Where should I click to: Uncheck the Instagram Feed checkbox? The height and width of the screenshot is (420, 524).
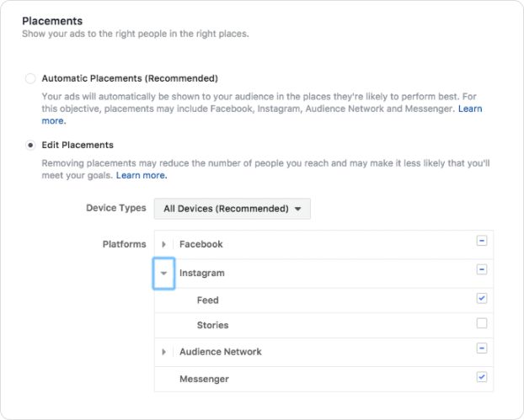[x=481, y=298]
